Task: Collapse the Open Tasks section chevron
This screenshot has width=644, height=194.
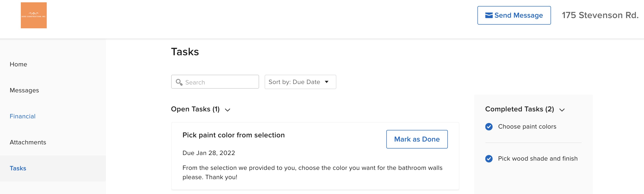Action: pyautogui.click(x=227, y=110)
